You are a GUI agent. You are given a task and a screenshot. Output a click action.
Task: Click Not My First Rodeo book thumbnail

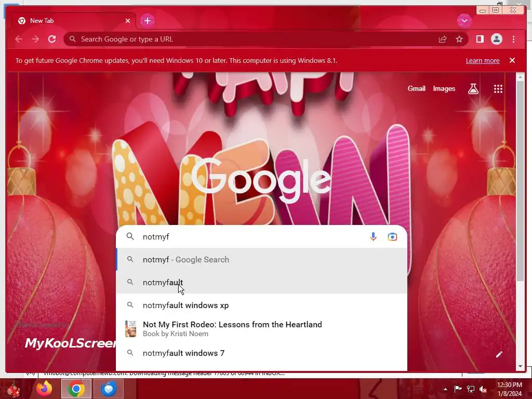(x=130, y=329)
